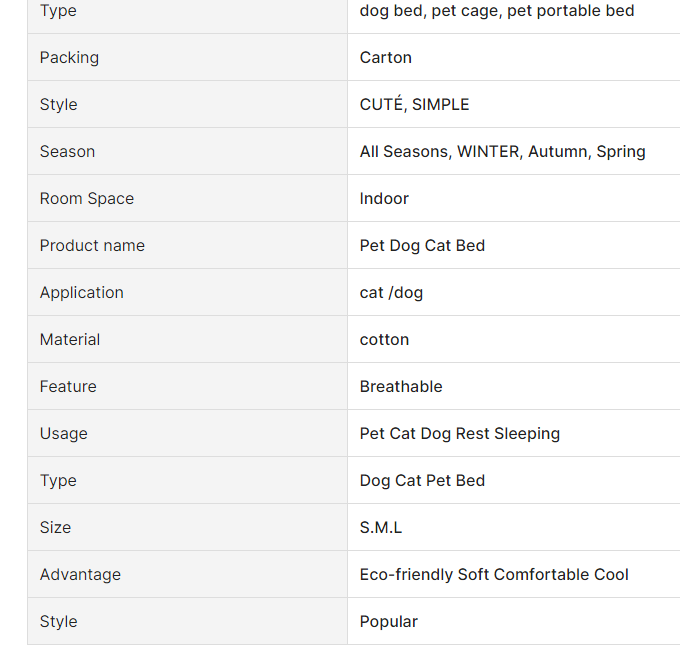Click the 'cotton' material value
The width and height of the screenshot is (680, 652).
click(x=384, y=339)
